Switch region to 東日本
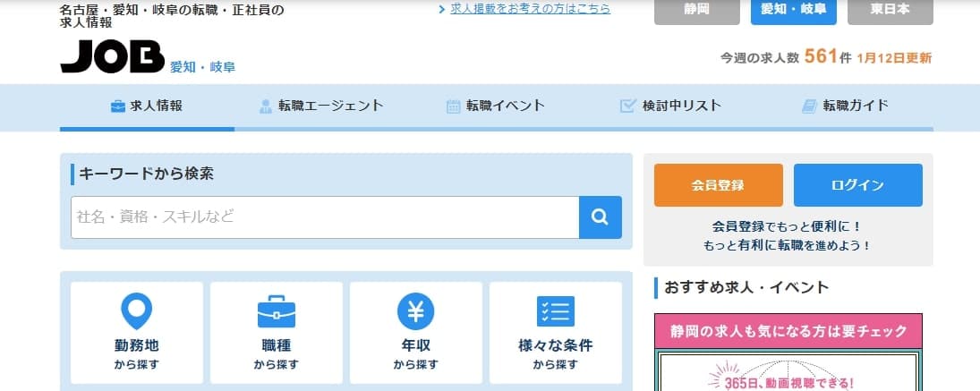 click(x=890, y=12)
